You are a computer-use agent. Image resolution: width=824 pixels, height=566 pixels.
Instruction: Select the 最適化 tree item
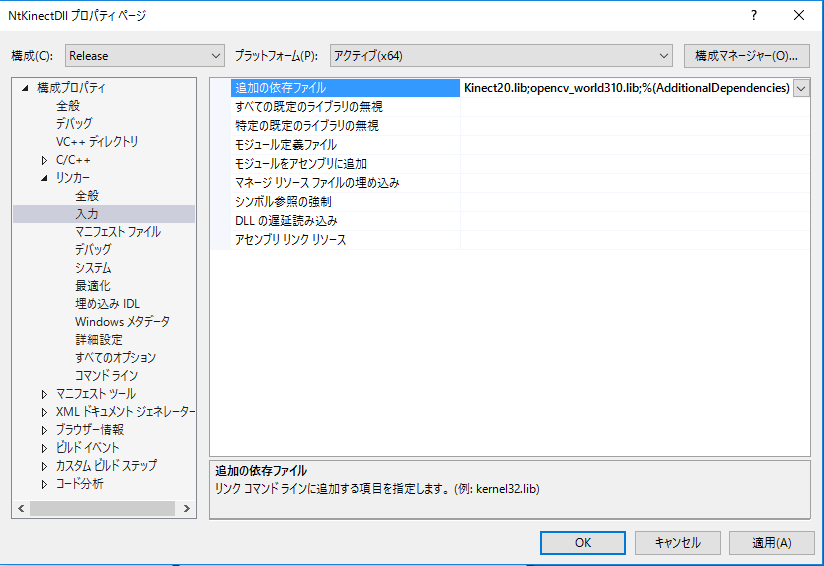point(92,286)
